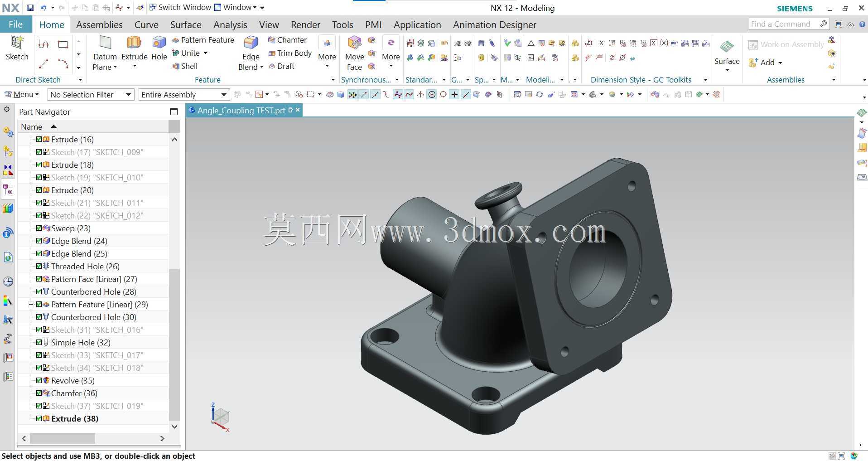This screenshot has height=461, width=868.
Task: Open the File menu
Action: pos(15,24)
